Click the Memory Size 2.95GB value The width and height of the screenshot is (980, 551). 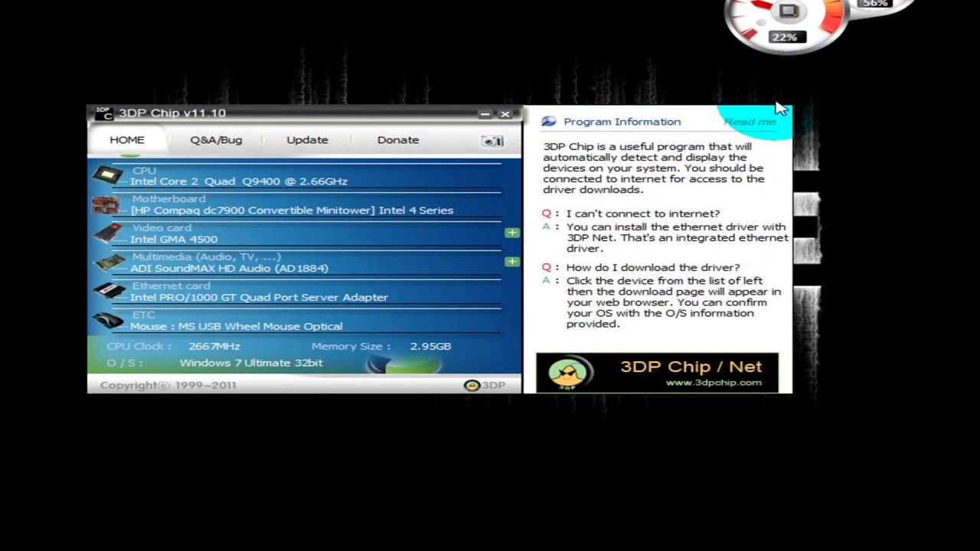pos(430,347)
